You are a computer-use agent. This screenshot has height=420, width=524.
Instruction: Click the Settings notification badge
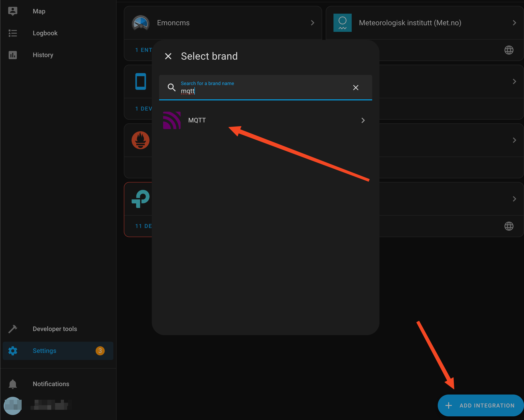[x=100, y=351]
